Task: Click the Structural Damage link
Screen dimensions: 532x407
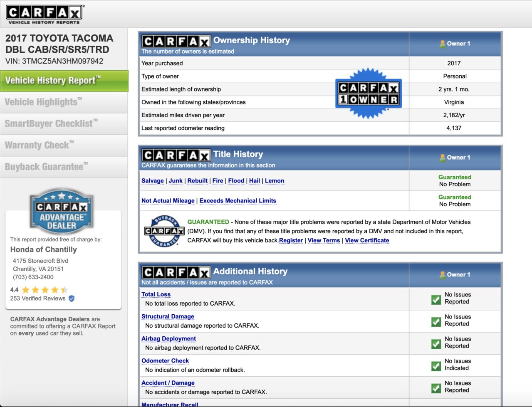Action: [x=168, y=316]
